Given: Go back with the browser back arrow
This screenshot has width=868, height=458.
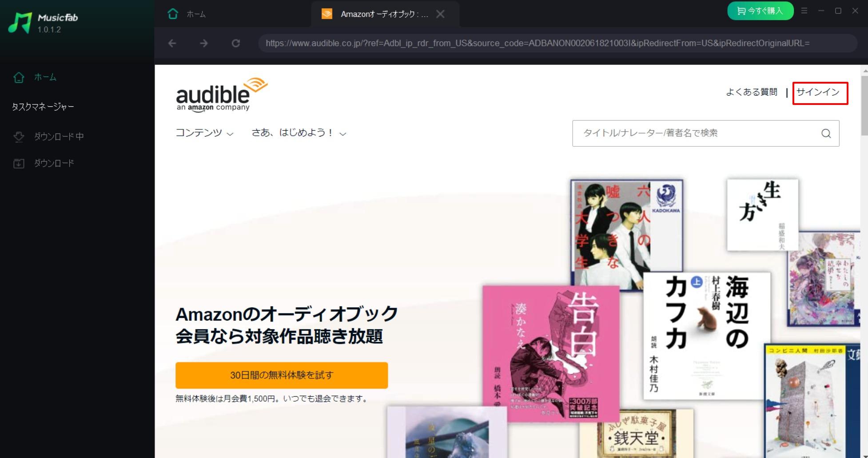Looking at the screenshot, I should pyautogui.click(x=172, y=43).
